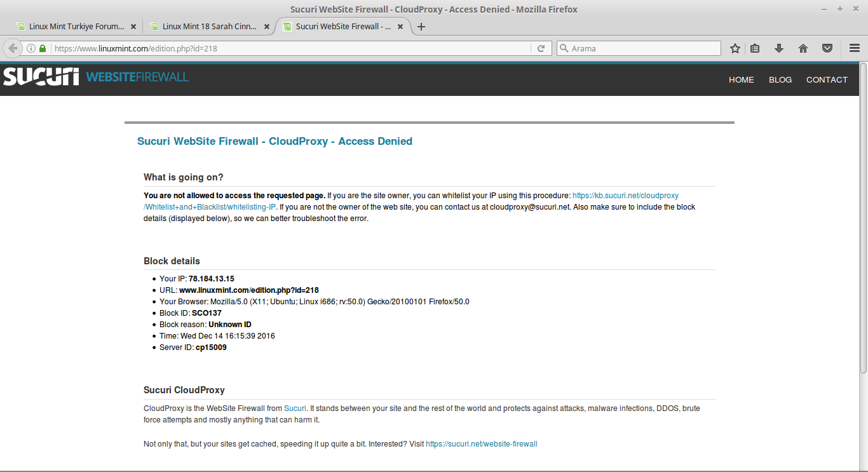Bookmark this page with the star icon

point(735,48)
